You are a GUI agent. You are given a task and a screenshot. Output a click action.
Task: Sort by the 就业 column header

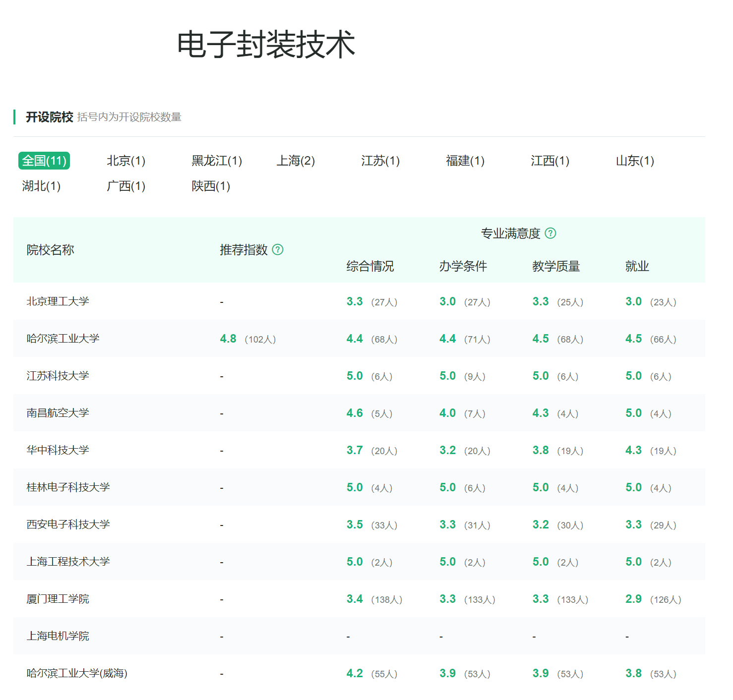tap(637, 266)
